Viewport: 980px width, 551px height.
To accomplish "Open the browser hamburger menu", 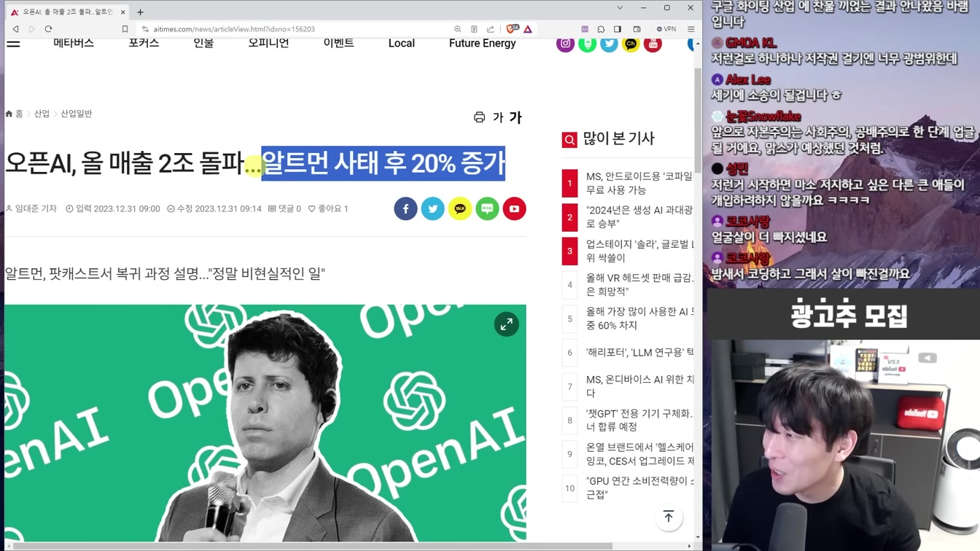I will 691,29.
